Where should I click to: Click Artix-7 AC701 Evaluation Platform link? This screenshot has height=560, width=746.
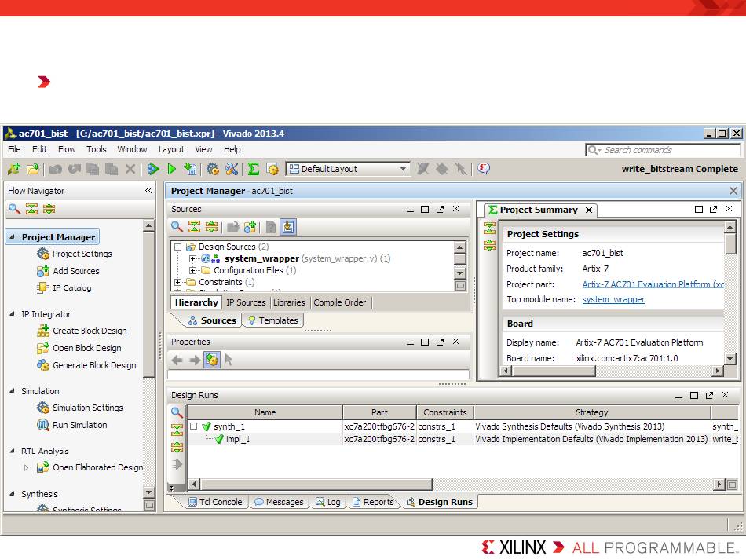click(x=653, y=284)
